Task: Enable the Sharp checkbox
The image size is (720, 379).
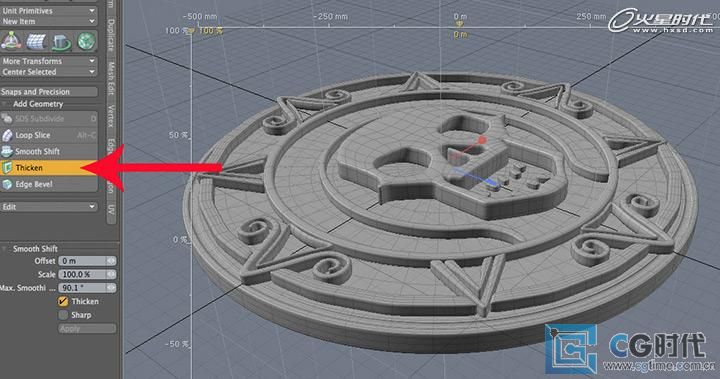Action: (x=63, y=315)
